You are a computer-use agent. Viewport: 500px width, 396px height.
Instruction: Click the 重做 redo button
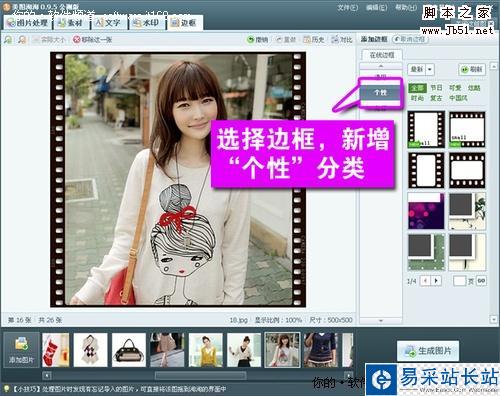coord(286,40)
